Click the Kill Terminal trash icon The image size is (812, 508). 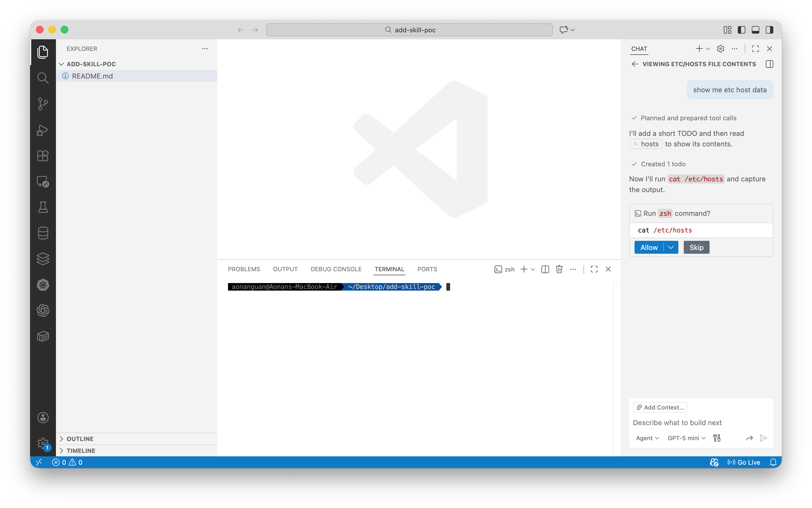[559, 269]
